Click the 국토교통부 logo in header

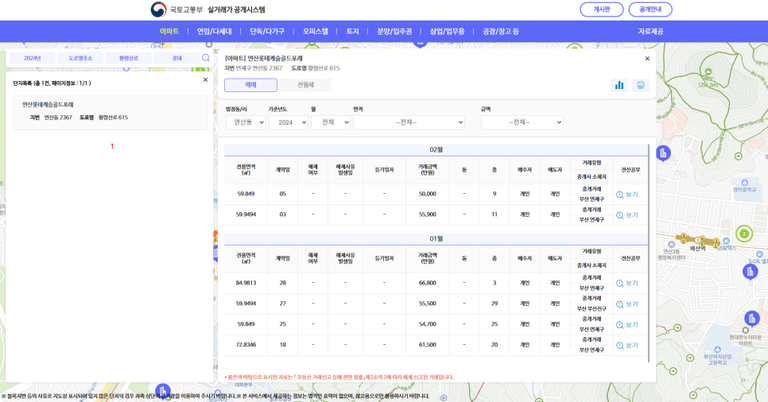158,10
